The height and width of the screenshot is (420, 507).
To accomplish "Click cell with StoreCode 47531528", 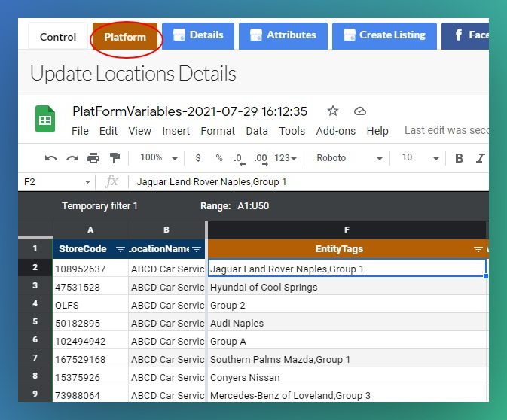I will [90, 287].
